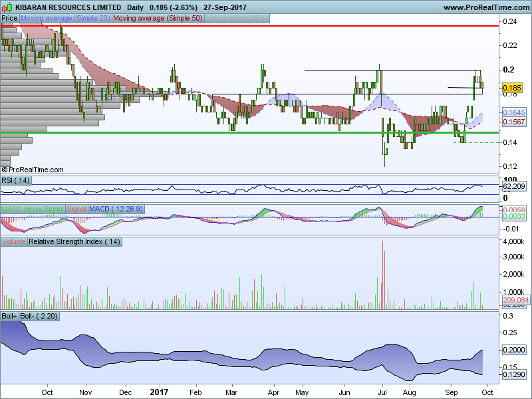The image size is (532, 399).
Task: Click the 0.12 price axis label
Action: (510, 166)
